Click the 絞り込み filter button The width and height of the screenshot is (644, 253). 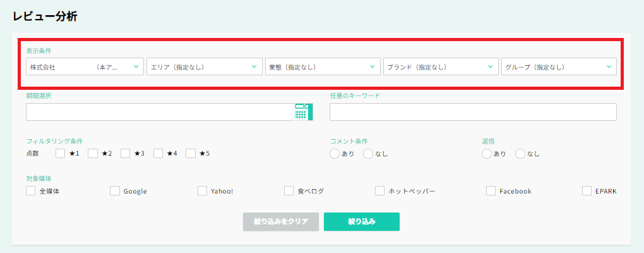tap(361, 221)
